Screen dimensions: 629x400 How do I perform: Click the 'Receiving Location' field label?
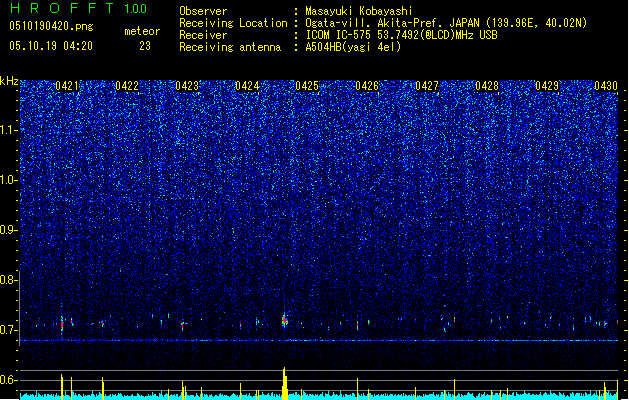[233, 23]
